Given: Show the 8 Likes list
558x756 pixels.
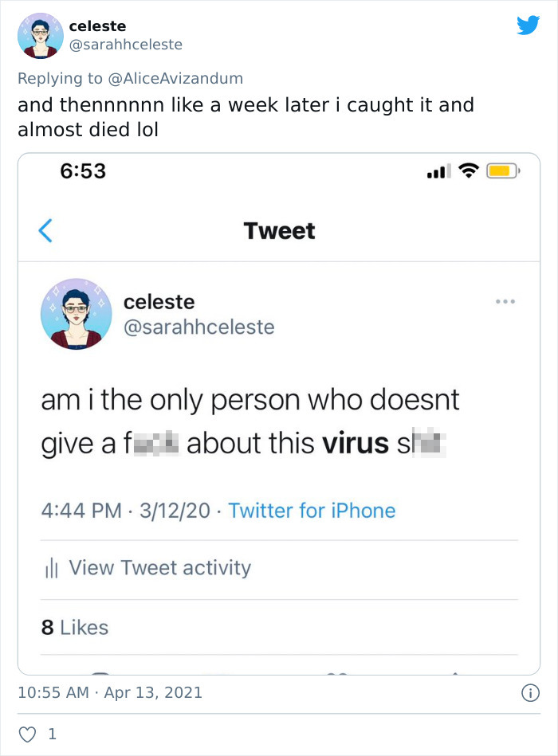Looking at the screenshot, I should click(x=74, y=628).
